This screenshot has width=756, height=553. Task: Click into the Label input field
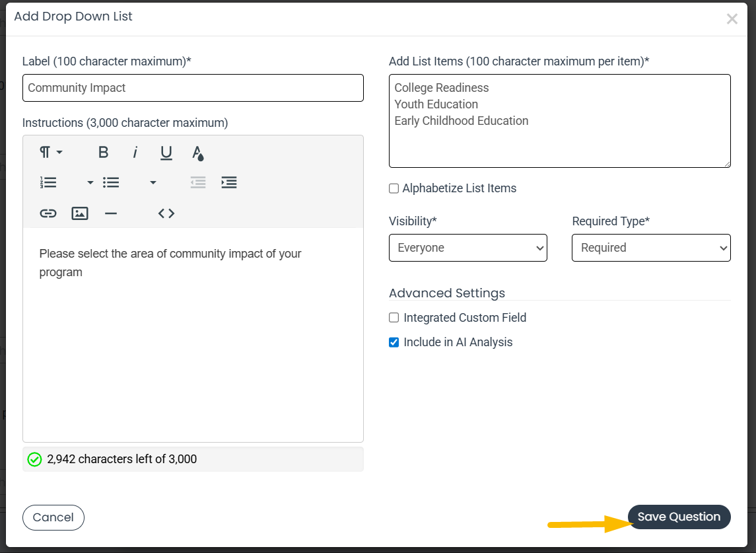[193, 88]
